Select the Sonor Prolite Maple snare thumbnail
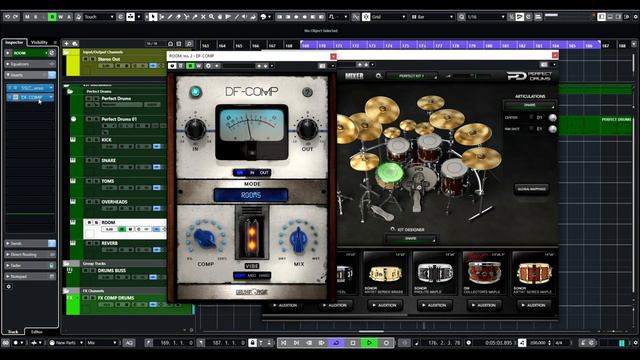This screenshot has width=640, height=360. point(435,273)
